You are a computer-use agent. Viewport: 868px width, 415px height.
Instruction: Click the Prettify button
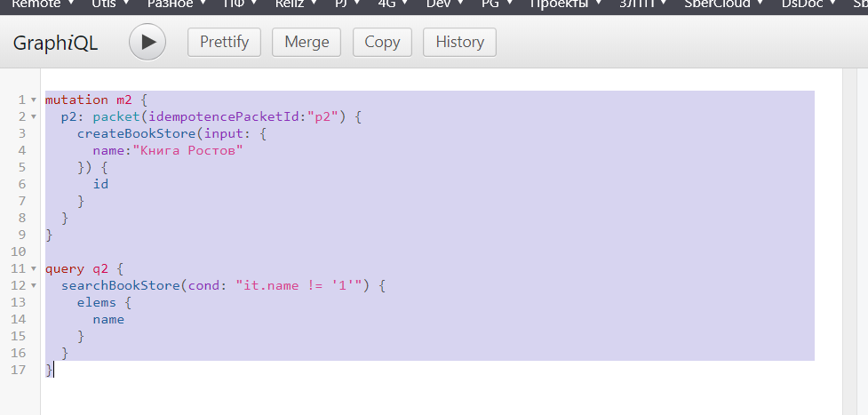tap(224, 42)
